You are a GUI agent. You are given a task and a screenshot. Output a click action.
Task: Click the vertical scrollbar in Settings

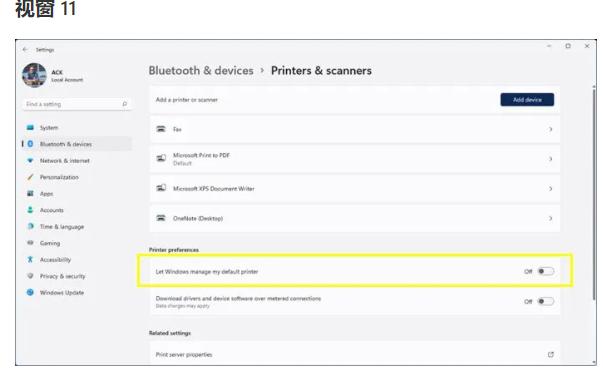click(x=594, y=194)
